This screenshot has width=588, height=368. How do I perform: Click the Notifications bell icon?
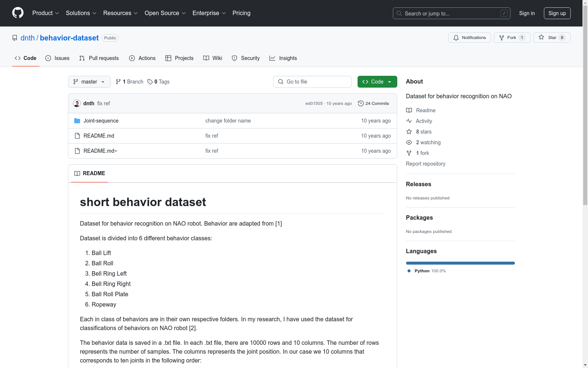(456, 38)
